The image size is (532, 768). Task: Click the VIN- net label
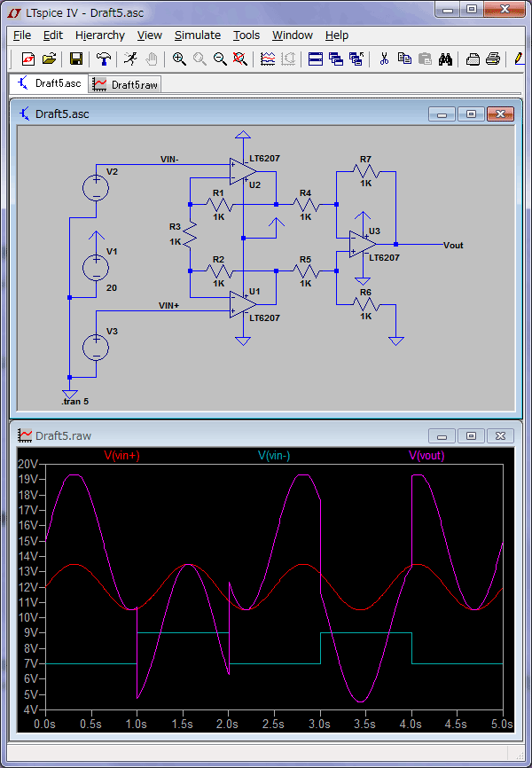click(x=169, y=159)
